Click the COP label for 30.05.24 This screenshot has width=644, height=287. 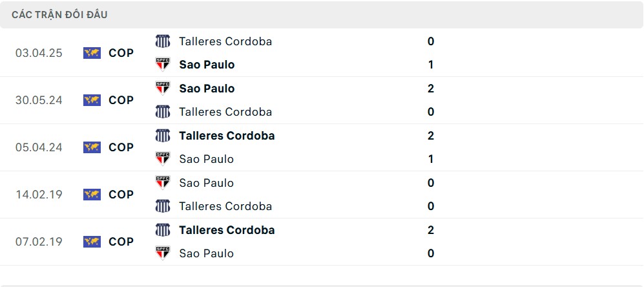click(121, 100)
